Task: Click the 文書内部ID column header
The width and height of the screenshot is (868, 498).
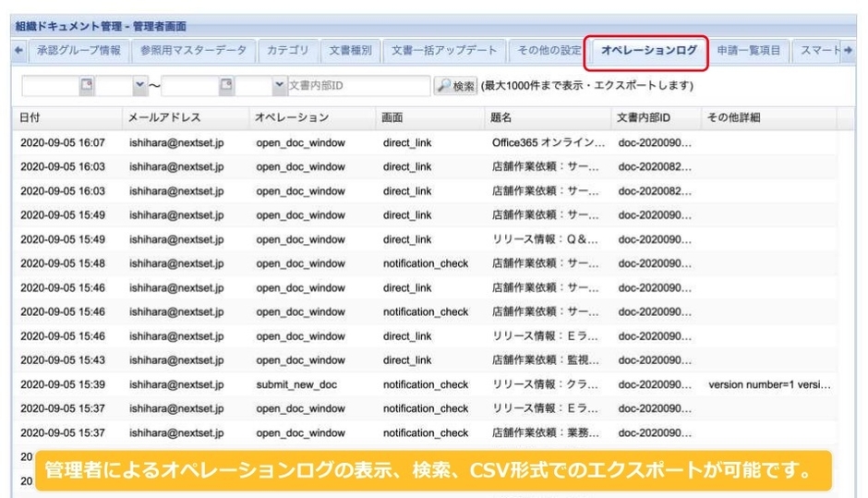Action: (657, 117)
